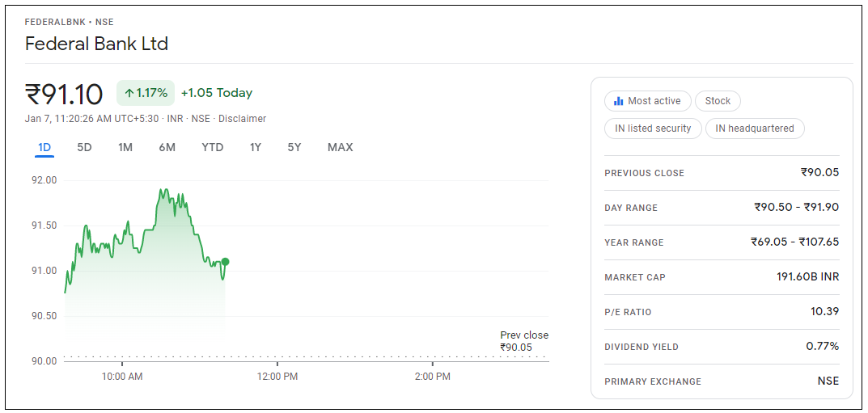Click the green up-arrow percentage badge
Screen dimensions: 868x413
point(146,93)
